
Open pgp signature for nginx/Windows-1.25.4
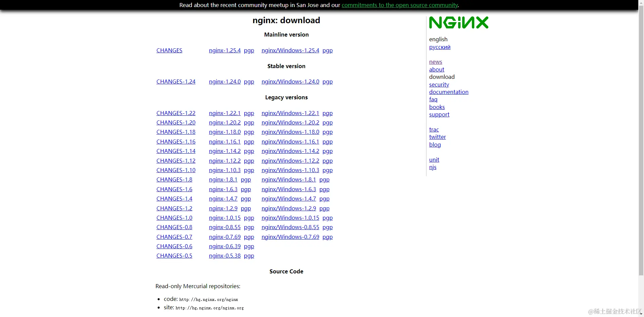tap(328, 50)
